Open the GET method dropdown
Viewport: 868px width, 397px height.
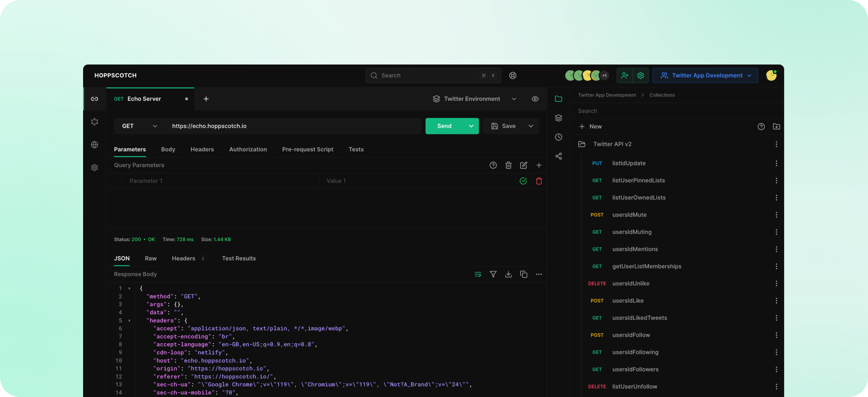(x=139, y=126)
